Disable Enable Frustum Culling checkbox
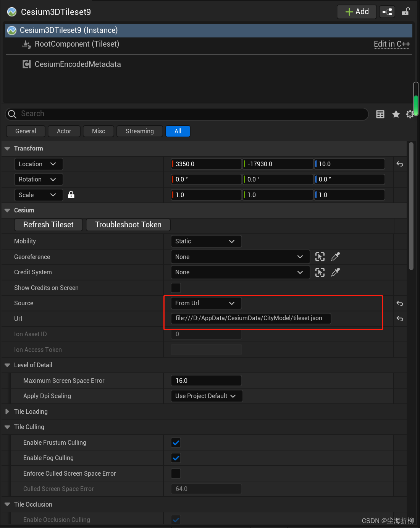This screenshot has width=420, height=528. point(176,443)
